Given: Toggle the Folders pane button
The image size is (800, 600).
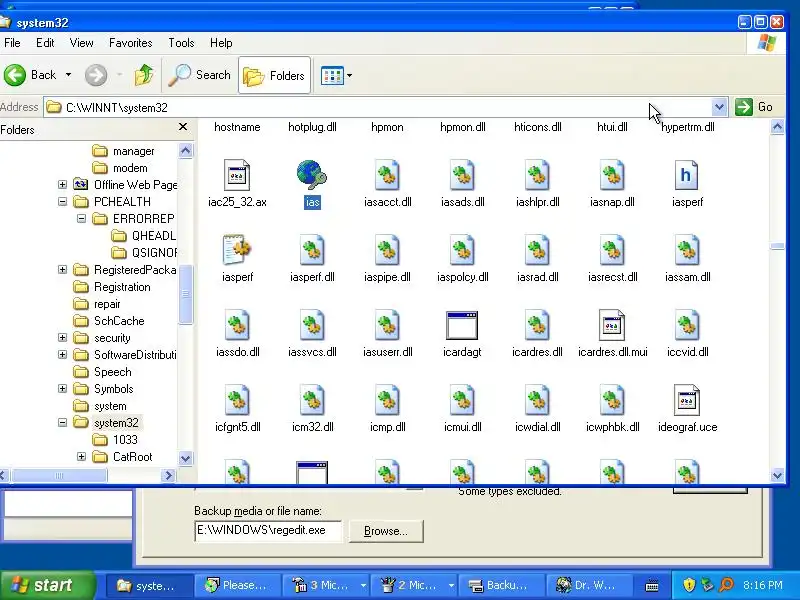Looking at the screenshot, I should coord(274,76).
